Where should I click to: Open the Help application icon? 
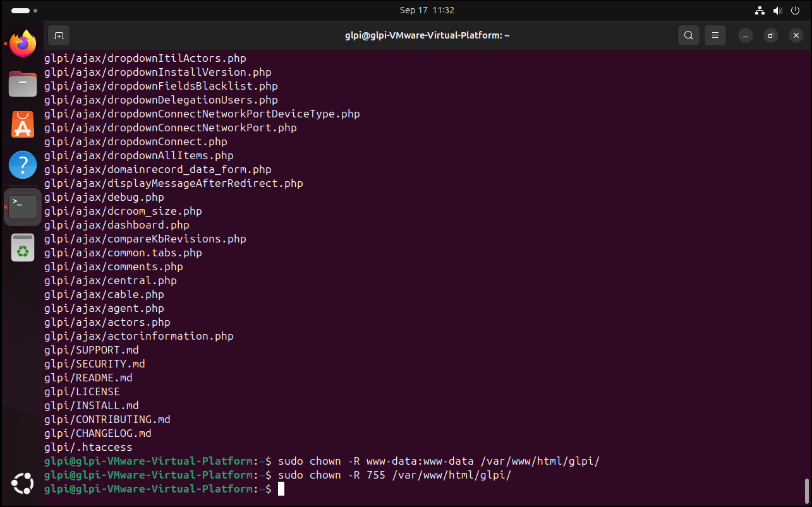tap(23, 165)
